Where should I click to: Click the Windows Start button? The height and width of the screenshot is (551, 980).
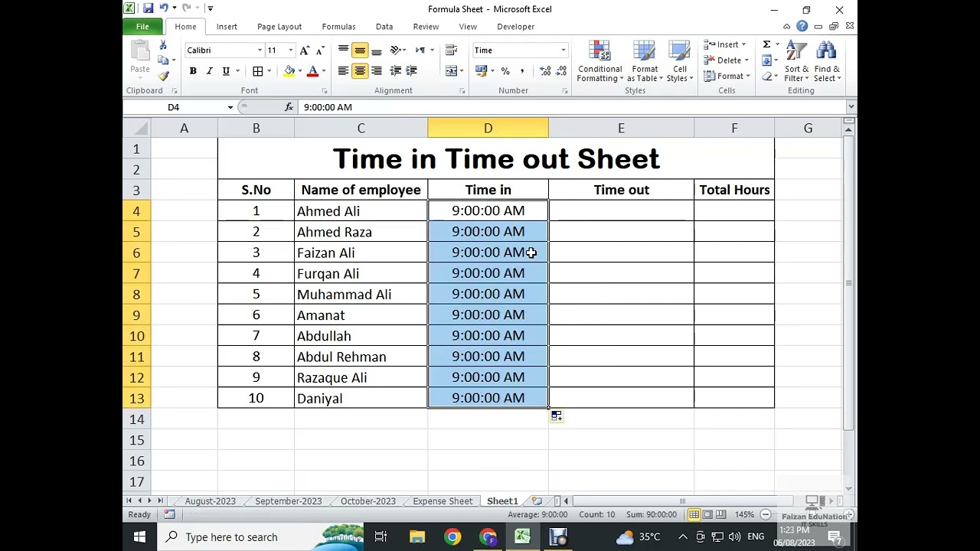click(139, 537)
